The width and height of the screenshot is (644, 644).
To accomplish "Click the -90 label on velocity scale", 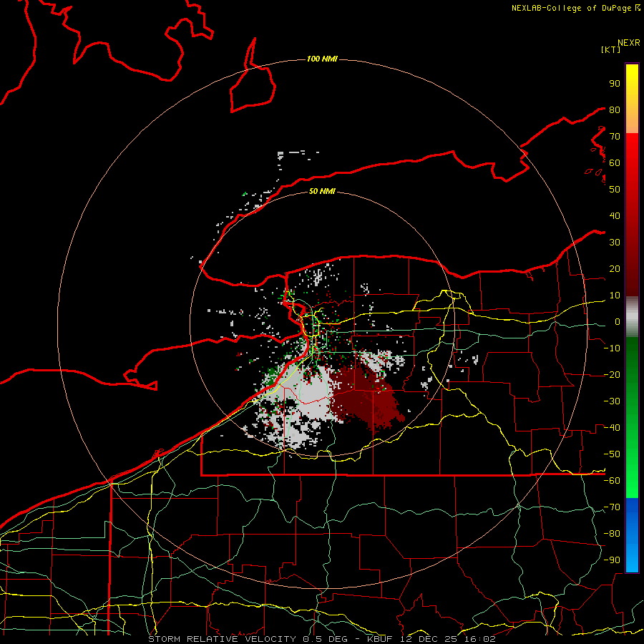I will tap(612, 560).
